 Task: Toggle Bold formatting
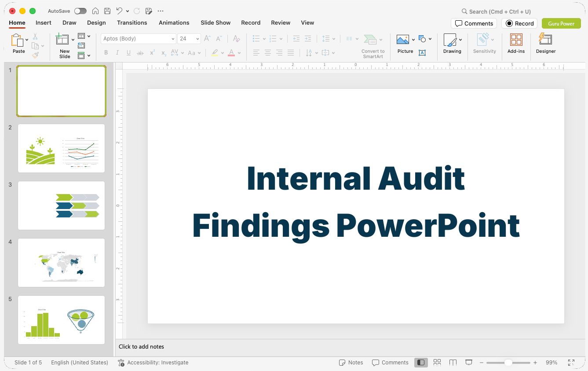click(x=106, y=53)
